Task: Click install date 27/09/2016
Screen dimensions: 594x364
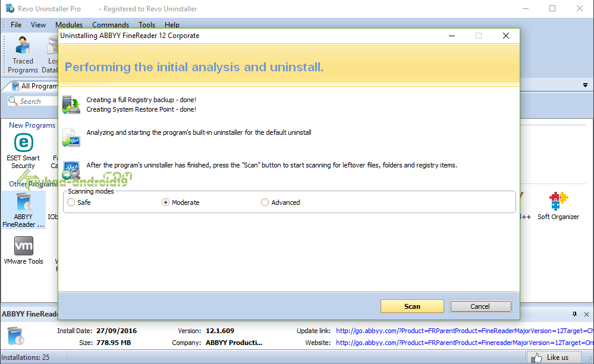Action: click(x=117, y=331)
